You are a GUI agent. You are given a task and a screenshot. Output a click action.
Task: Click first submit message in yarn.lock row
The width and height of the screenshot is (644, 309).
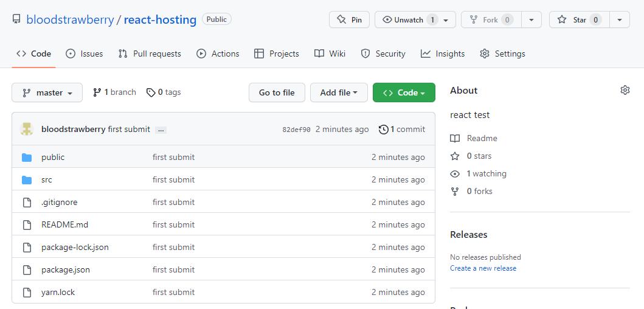(174, 293)
